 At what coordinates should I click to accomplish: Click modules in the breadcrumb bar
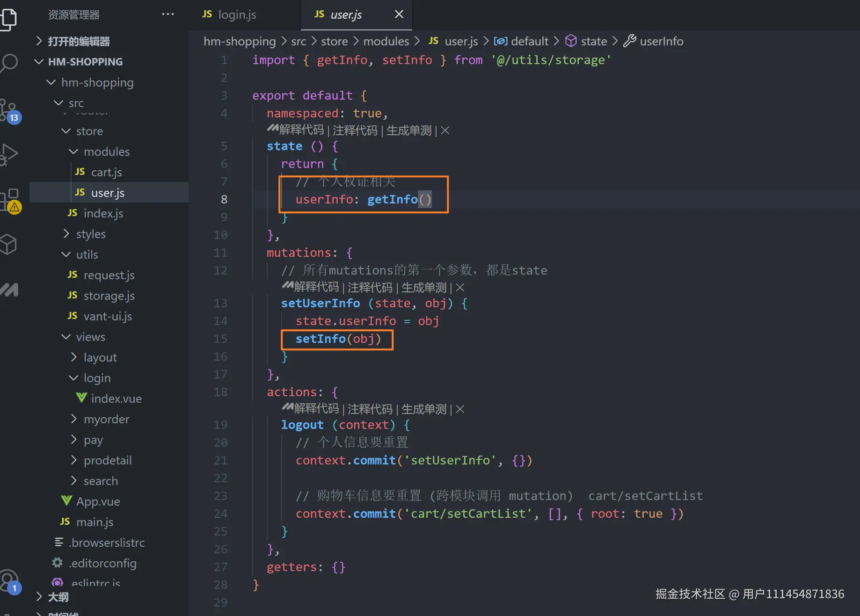[386, 41]
